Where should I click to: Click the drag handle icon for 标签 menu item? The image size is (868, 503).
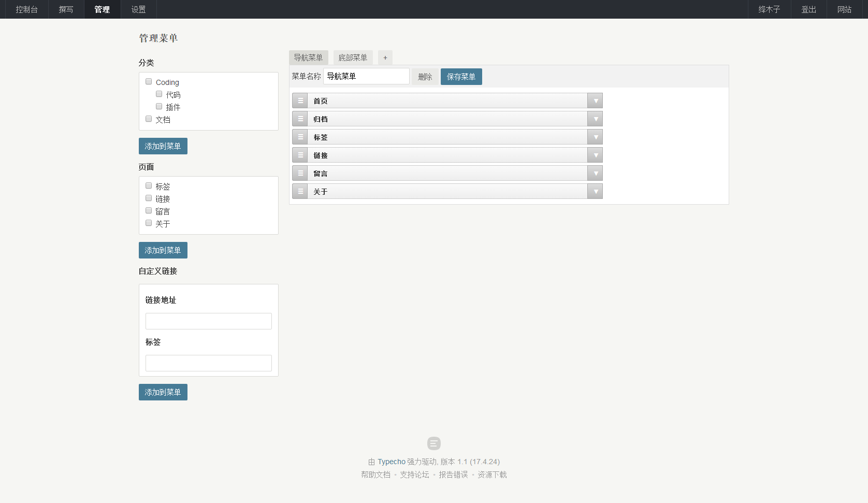pos(300,137)
